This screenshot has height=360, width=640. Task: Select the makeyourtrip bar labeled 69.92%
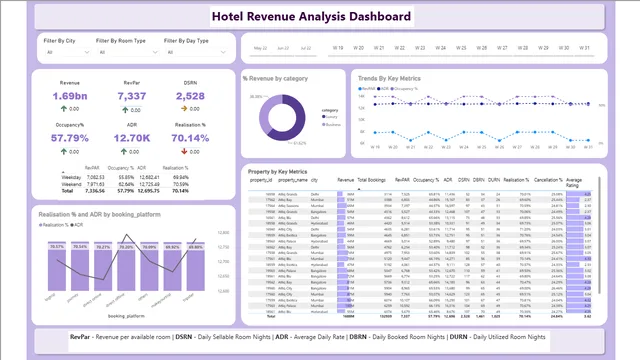pyautogui.click(x=172, y=267)
